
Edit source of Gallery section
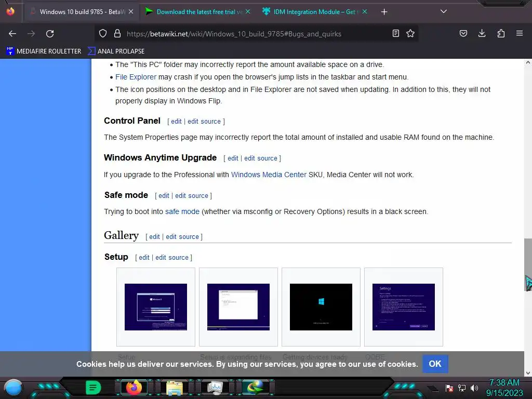[x=182, y=237]
